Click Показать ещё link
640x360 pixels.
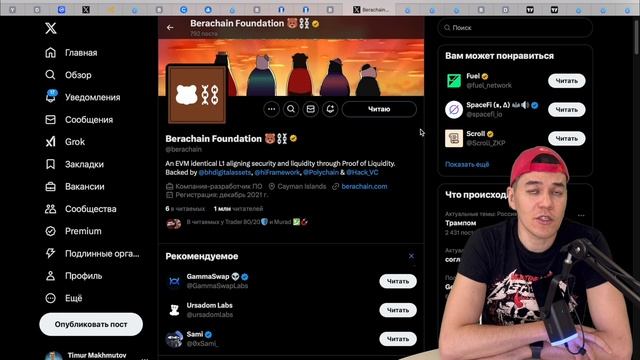click(x=467, y=164)
